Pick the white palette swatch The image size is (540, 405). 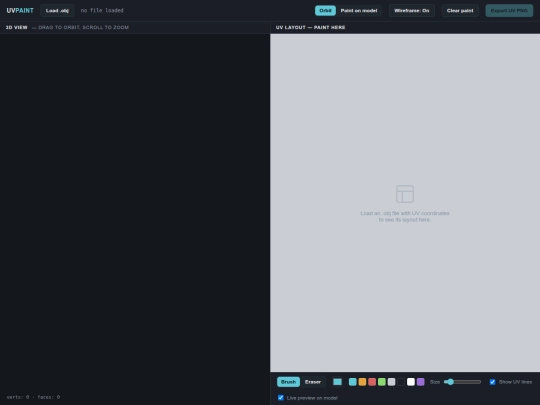point(411,382)
